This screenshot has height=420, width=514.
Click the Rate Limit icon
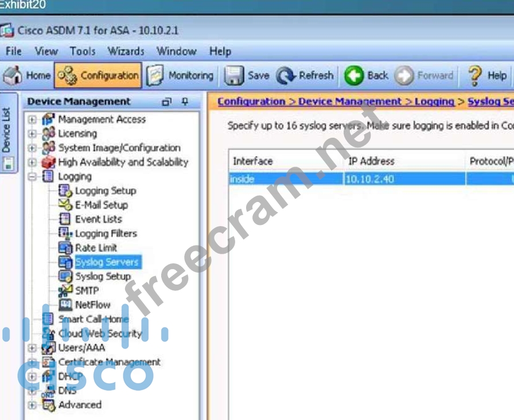click(x=65, y=248)
